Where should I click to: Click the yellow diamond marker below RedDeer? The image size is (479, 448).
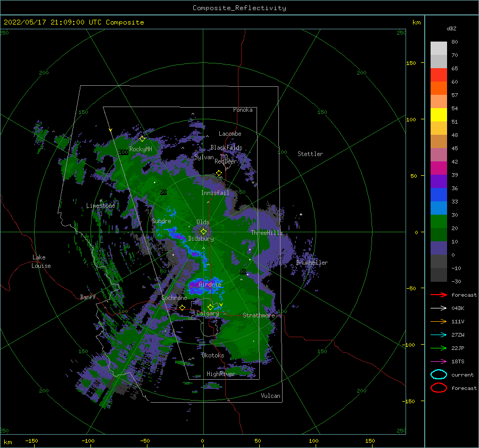(x=219, y=173)
